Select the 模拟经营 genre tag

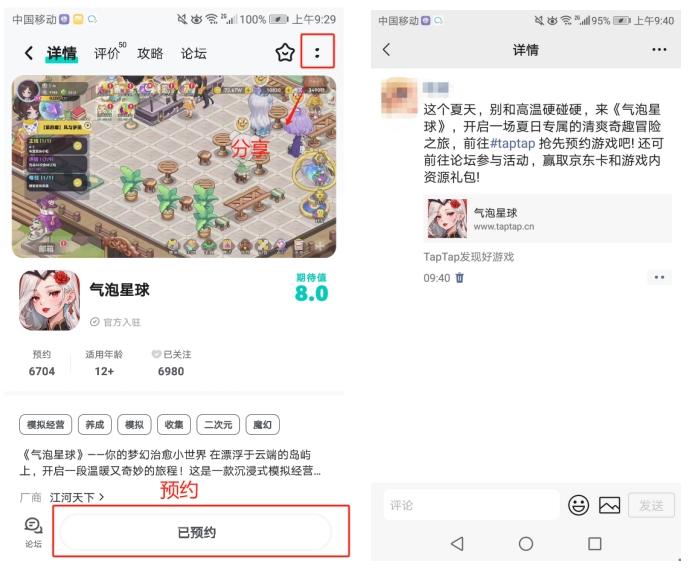(45, 424)
